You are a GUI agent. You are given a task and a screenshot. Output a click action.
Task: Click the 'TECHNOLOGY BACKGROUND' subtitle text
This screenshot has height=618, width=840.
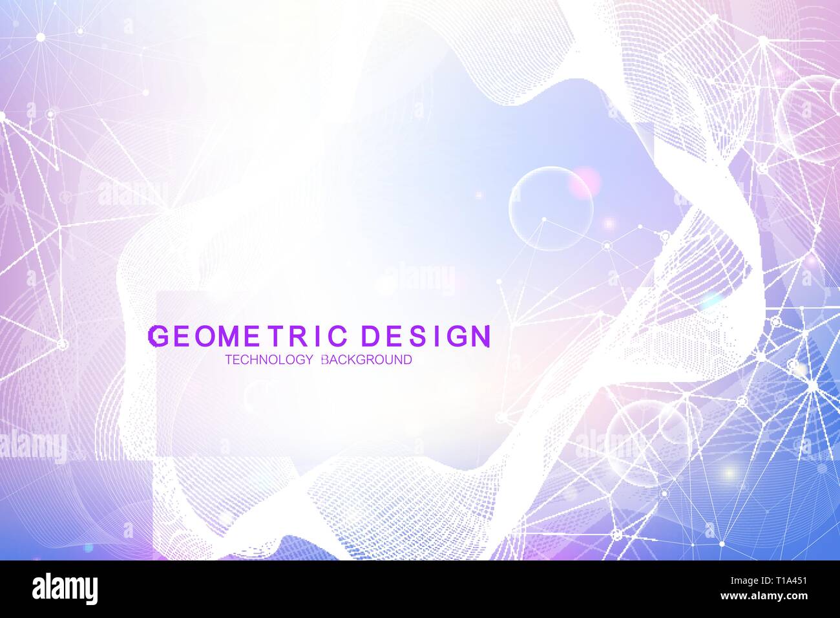pos(318,360)
